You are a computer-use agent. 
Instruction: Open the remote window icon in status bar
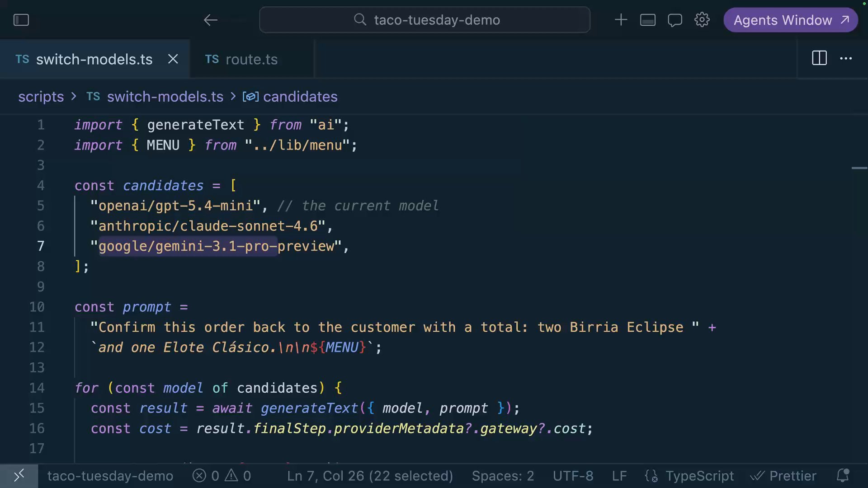click(19, 475)
